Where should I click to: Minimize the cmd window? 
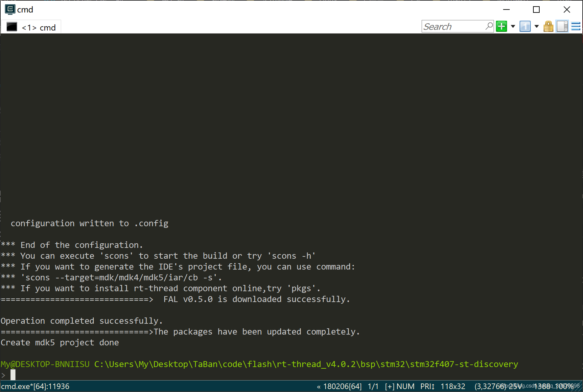[506, 10]
